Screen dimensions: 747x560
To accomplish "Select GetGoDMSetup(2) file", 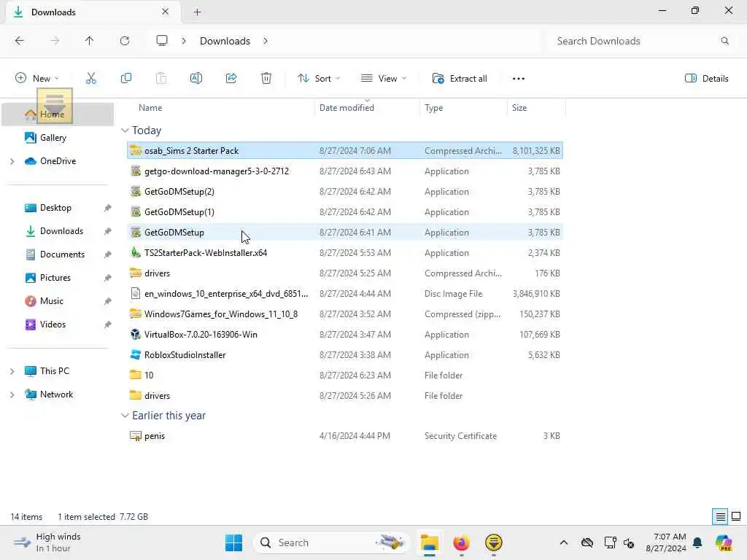I will pyautogui.click(x=345, y=192).
